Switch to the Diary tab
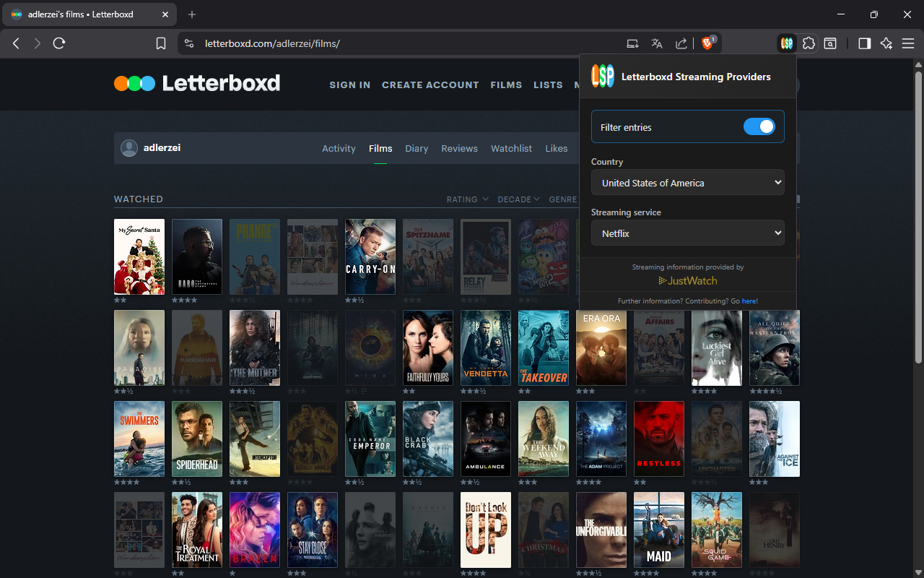This screenshot has width=924, height=578. (417, 148)
